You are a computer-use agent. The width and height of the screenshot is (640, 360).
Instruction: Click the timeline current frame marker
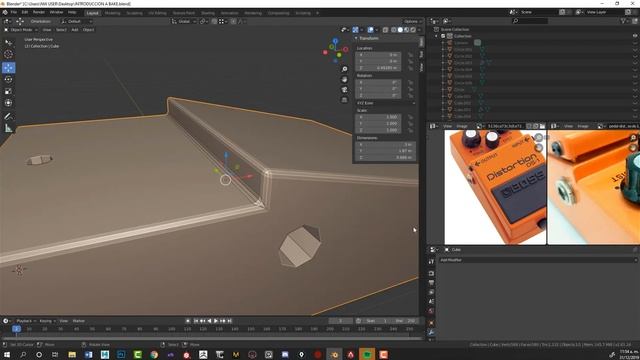(x=16, y=329)
